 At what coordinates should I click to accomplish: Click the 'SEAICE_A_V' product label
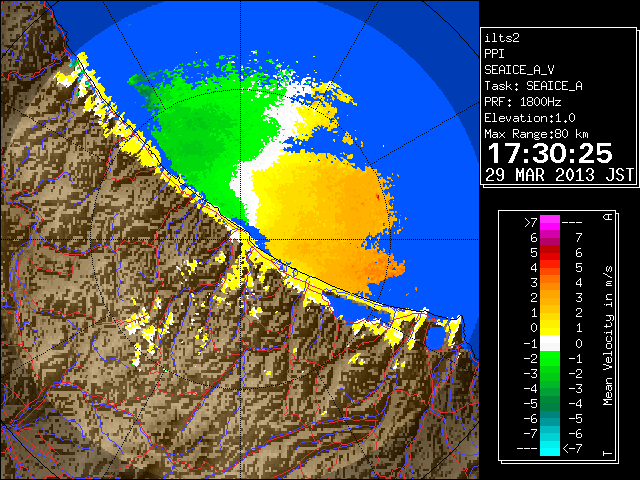[519, 70]
